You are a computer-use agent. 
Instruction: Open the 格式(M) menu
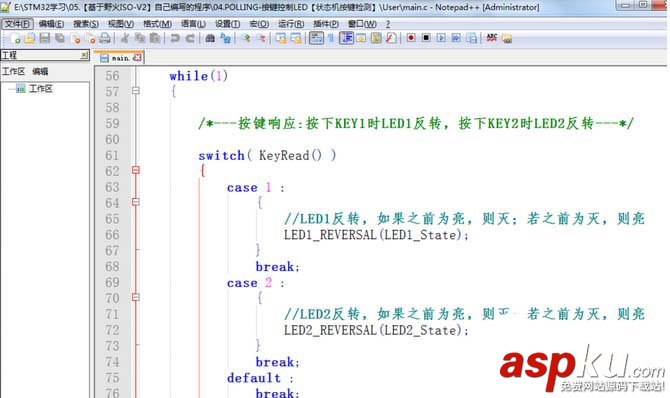(157, 24)
